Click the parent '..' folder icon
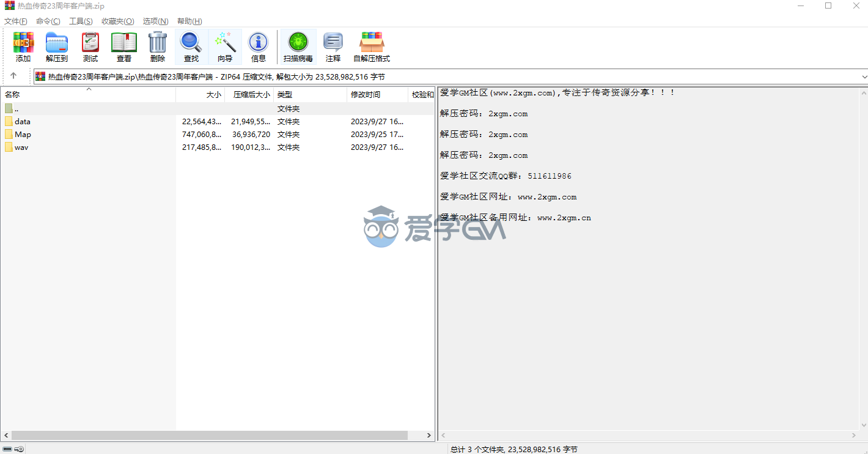 click(9, 108)
